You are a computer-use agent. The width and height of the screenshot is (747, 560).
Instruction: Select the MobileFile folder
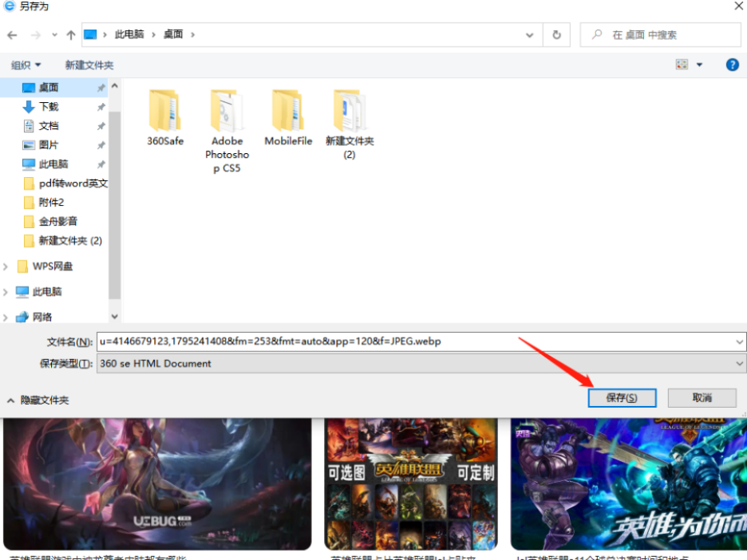[x=288, y=117]
